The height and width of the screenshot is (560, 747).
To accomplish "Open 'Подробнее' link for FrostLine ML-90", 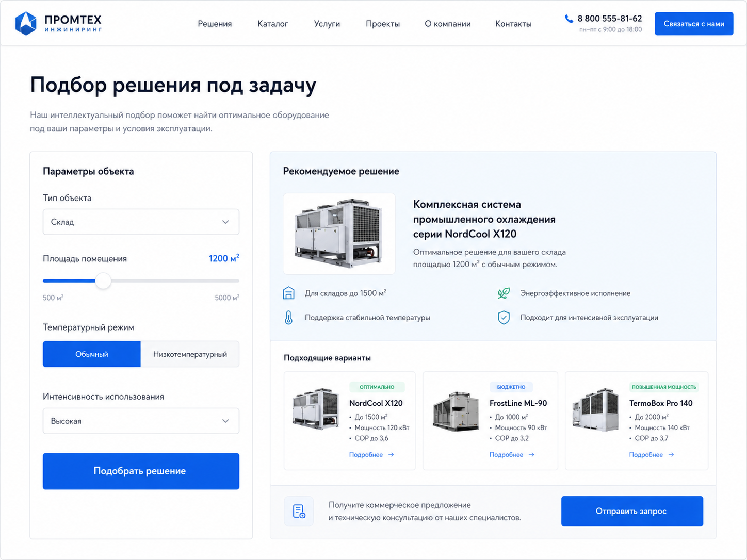I will [x=506, y=455].
